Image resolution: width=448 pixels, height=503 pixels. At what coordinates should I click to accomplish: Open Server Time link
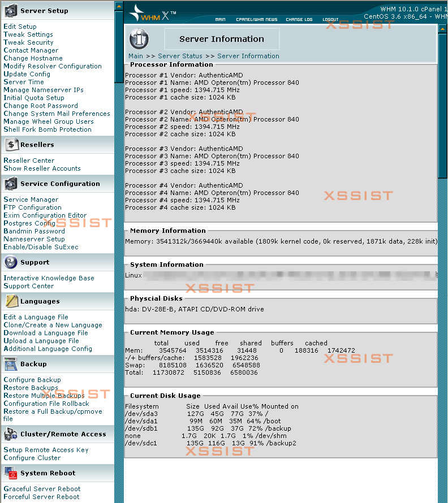point(24,82)
